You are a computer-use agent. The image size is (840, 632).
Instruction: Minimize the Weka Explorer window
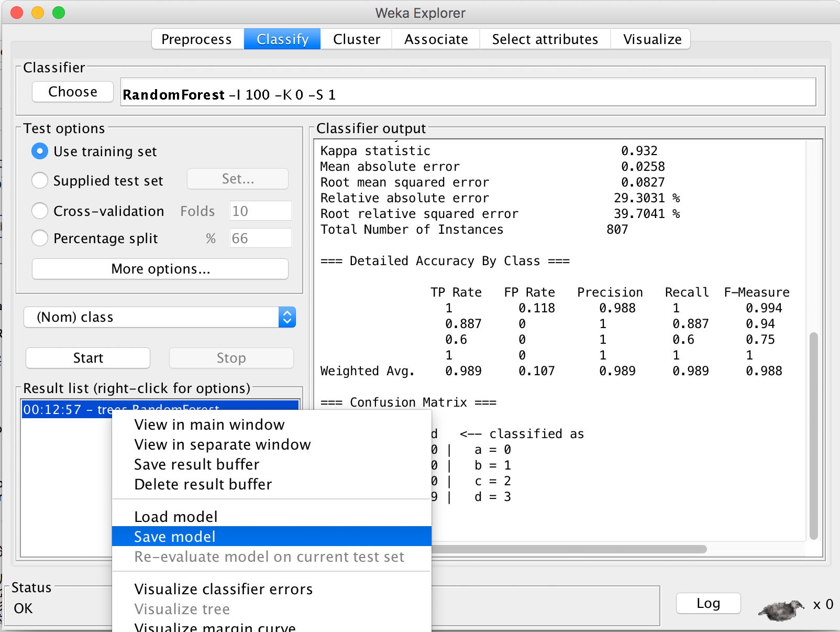[x=38, y=13]
